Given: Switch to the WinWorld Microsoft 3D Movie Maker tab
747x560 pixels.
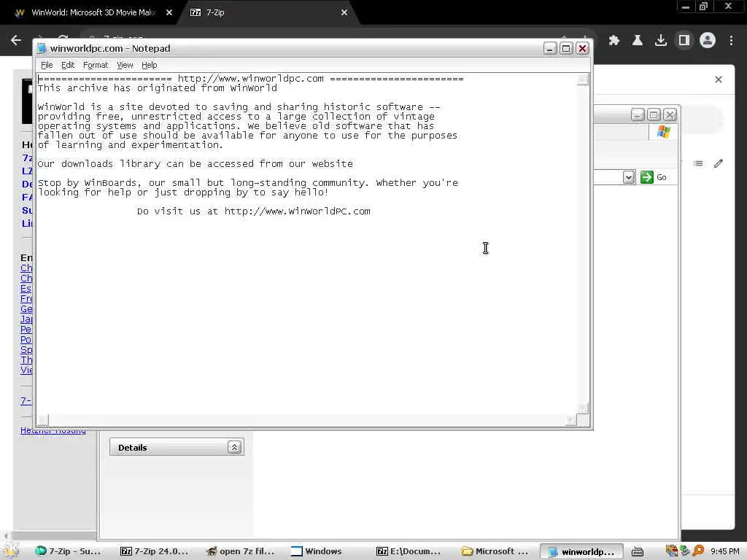Looking at the screenshot, I should [93, 12].
